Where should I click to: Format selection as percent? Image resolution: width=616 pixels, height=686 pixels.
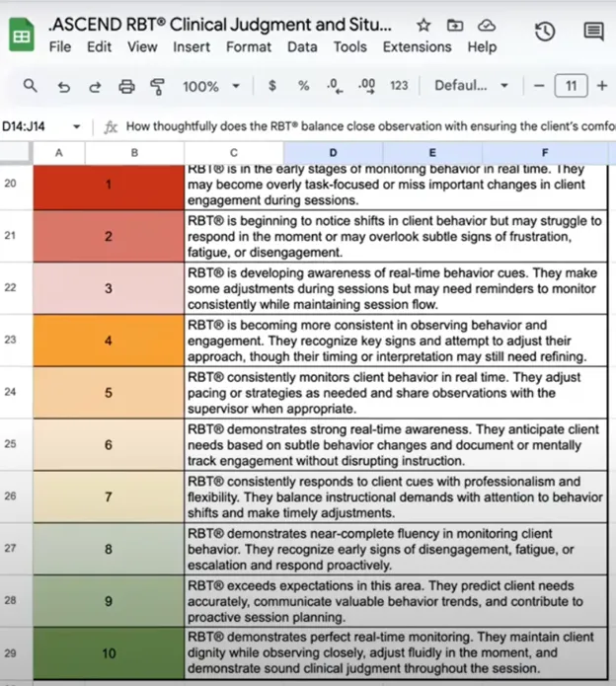[x=303, y=85]
